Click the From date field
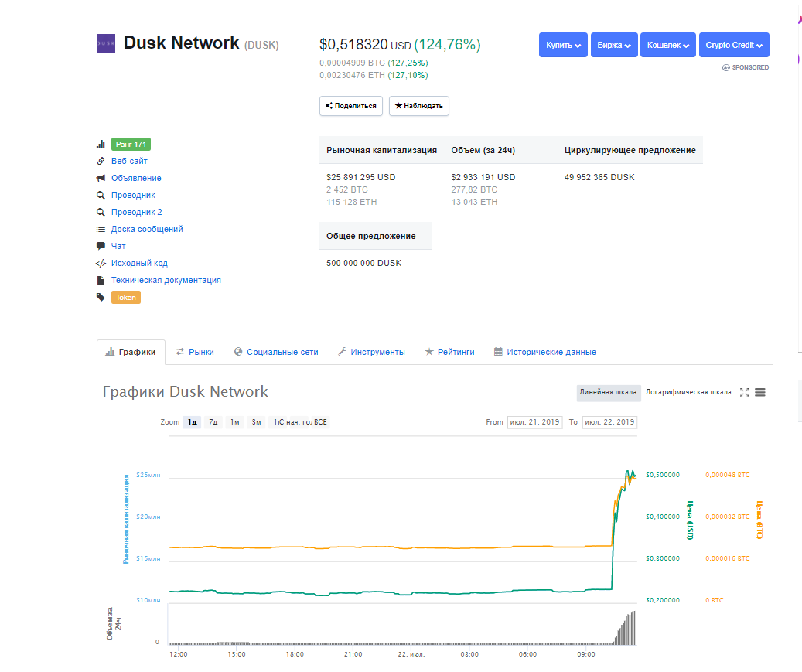This screenshot has height=672, width=802. click(535, 422)
